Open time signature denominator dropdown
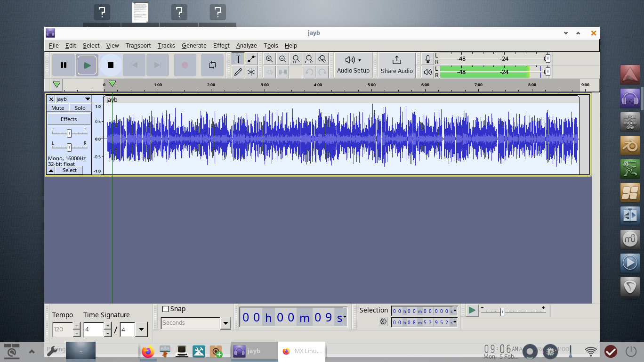 coord(141,329)
